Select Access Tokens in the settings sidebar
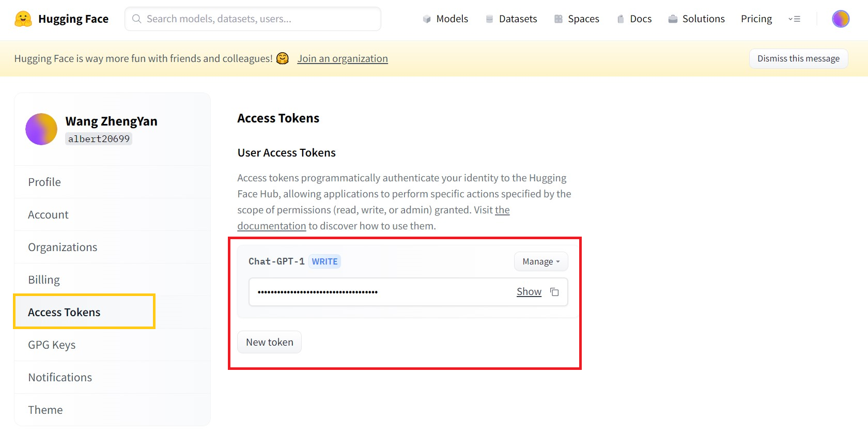The height and width of the screenshot is (435, 868). [x=112, y=312]
